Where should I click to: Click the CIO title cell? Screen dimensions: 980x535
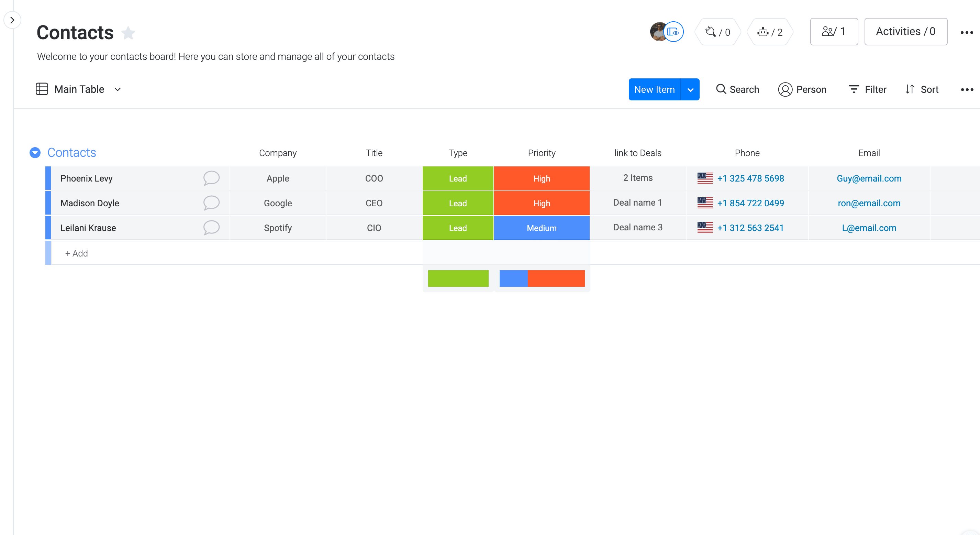[374, 228]
